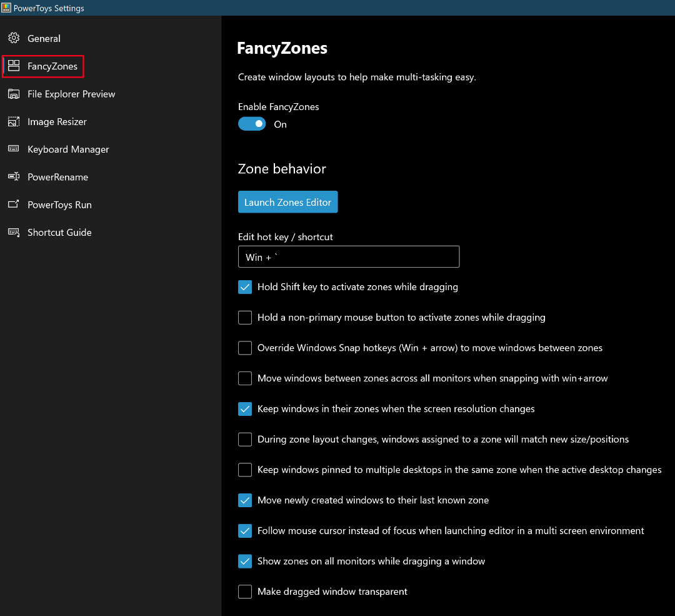The image size is (675, 616).
Task: Uncheck Hold Shift key to activate zones
Action: [x=244, y=287]
